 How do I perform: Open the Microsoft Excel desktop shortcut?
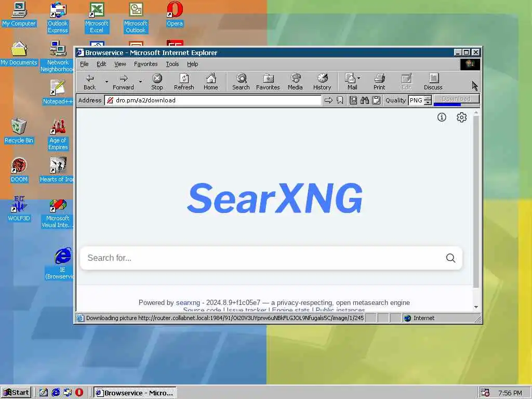pos(97,18)
